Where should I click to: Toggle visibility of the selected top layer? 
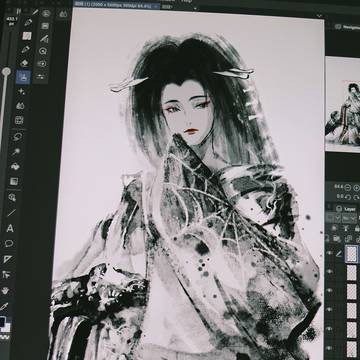coord(330,253)
